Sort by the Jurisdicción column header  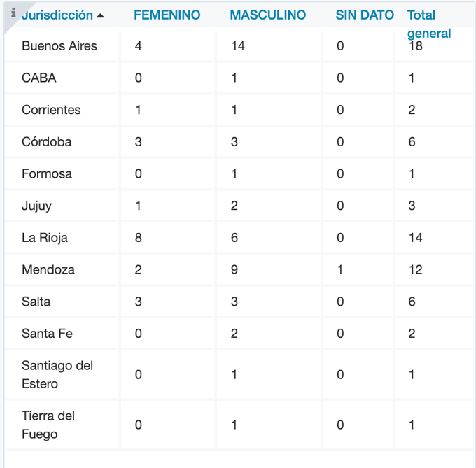click(57, 15)
